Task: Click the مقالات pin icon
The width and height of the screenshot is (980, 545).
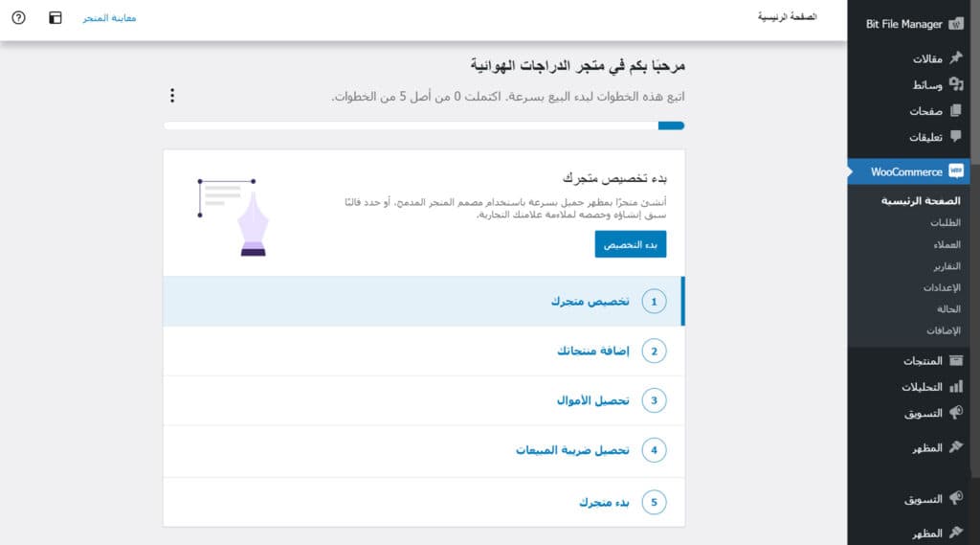Action: pyautogui.click(x=956, y=57)
